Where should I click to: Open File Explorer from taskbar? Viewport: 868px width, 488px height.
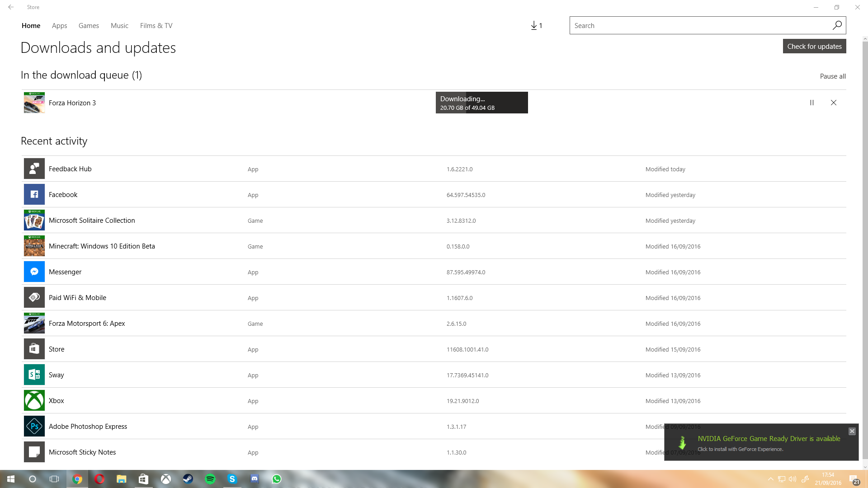(x=121, y=479)
